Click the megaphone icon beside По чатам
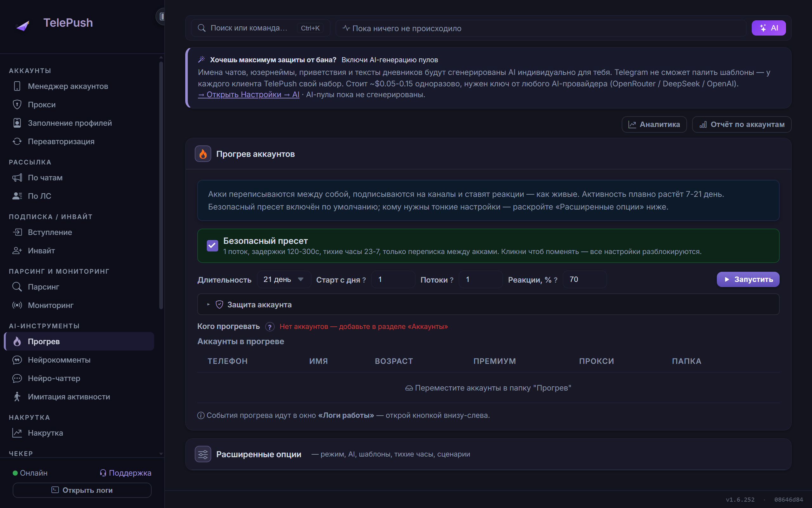812x508 pixels. [17, 177]
